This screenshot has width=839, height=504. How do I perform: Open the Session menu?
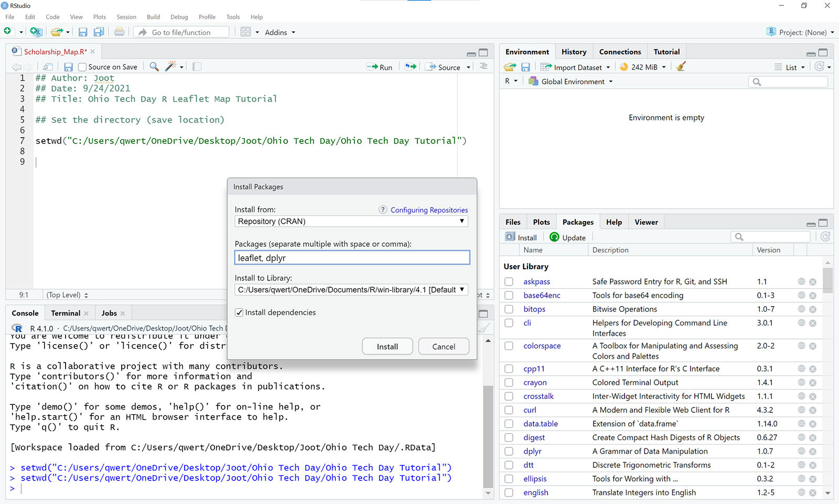[126, 17]
